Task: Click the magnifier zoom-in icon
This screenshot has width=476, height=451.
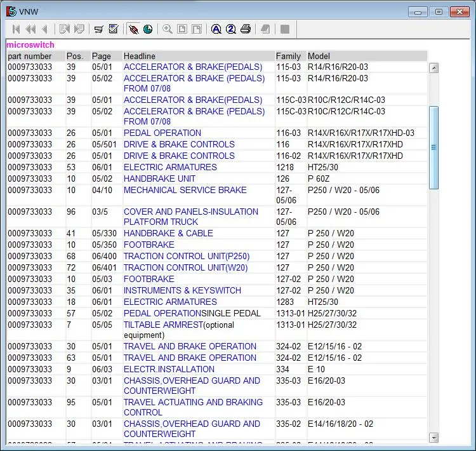Action: pos(168,29)
